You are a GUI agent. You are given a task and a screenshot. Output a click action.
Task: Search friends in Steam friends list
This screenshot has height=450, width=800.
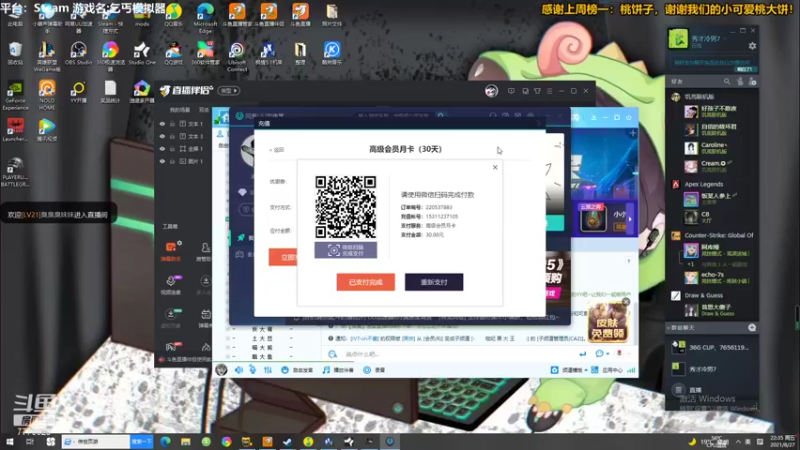pos(727,81)
